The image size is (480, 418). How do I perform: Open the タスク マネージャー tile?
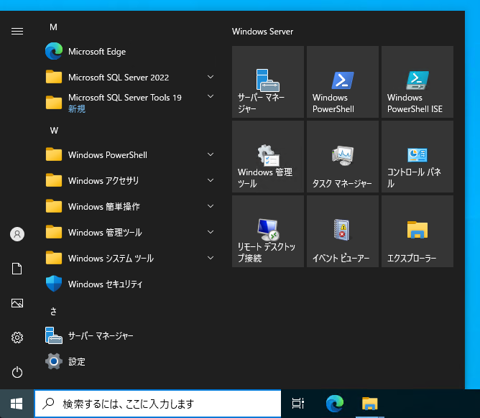pyautogui.click(x=343, y=157)
